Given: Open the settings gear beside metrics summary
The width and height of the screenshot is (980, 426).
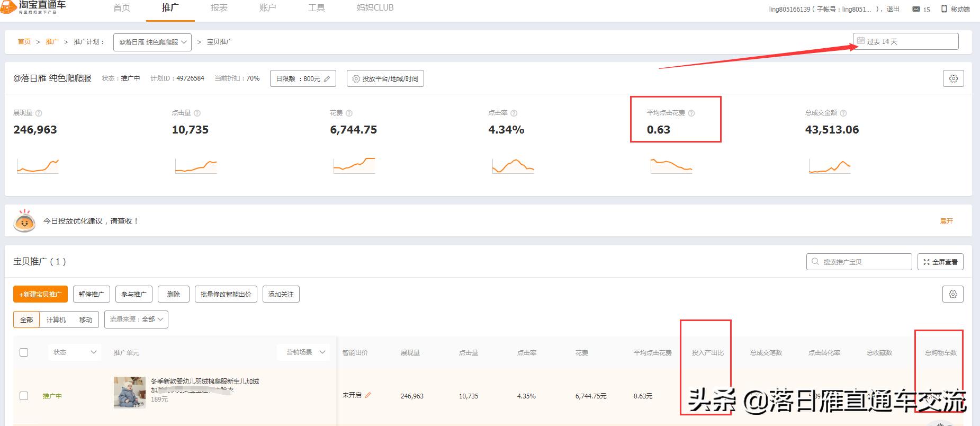Looking at the screenshot, I should pos(954,78).
